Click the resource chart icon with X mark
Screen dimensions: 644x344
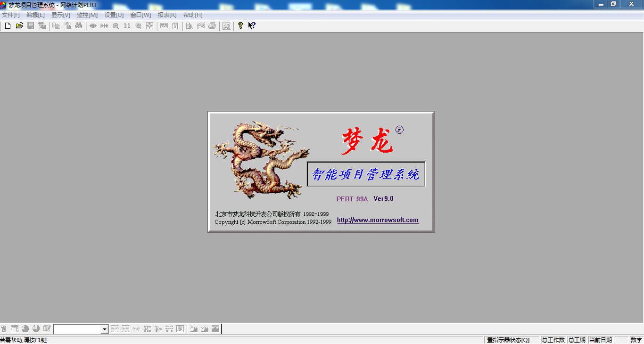tap(193, 329)
